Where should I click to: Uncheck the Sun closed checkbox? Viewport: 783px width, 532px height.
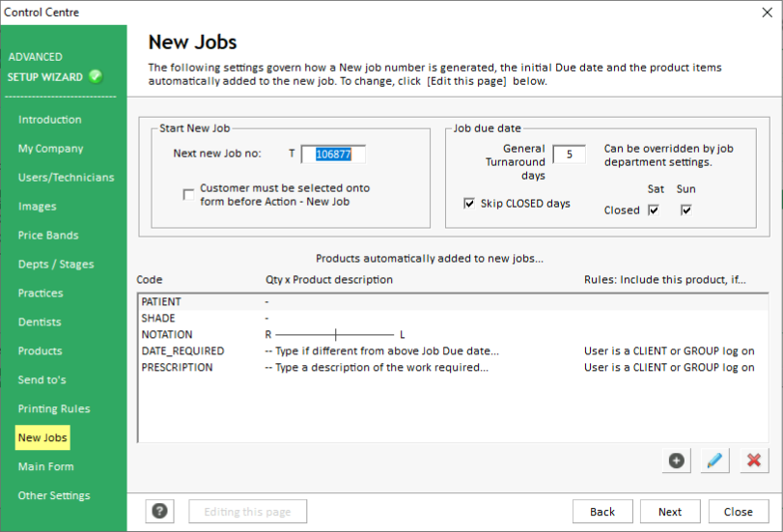coord(686,210)
